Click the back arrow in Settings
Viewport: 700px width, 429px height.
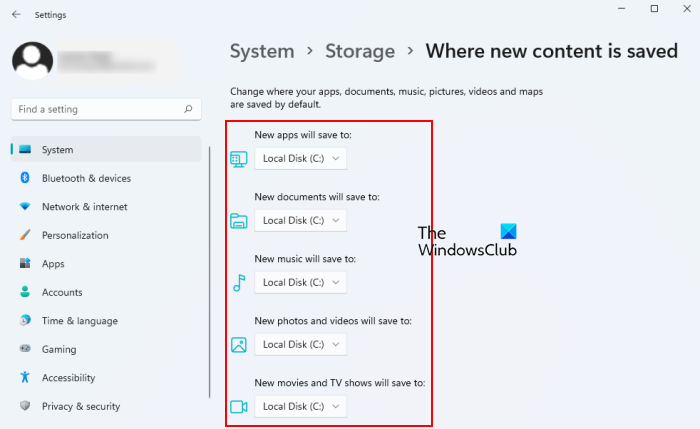pyautogui.click(x=16, y=15)
